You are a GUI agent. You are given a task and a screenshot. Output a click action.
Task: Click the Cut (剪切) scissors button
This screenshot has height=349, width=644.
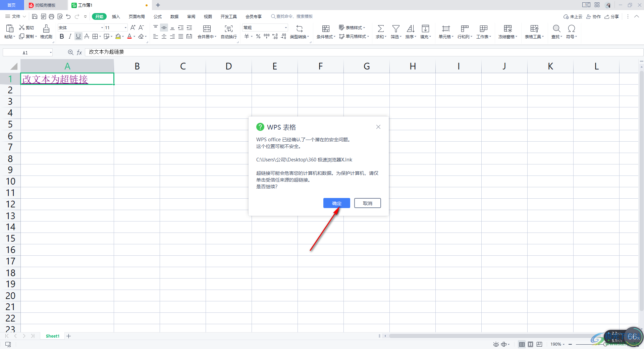26,28
